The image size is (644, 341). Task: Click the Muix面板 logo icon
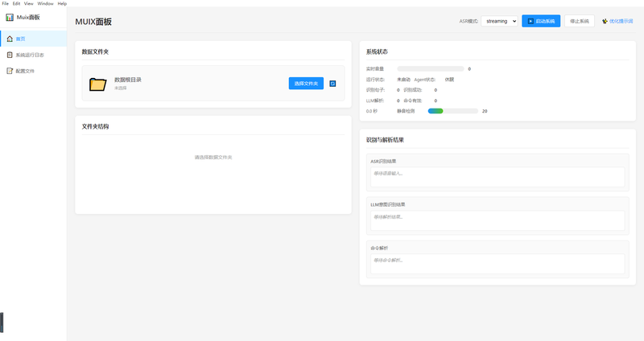[10, 17]
